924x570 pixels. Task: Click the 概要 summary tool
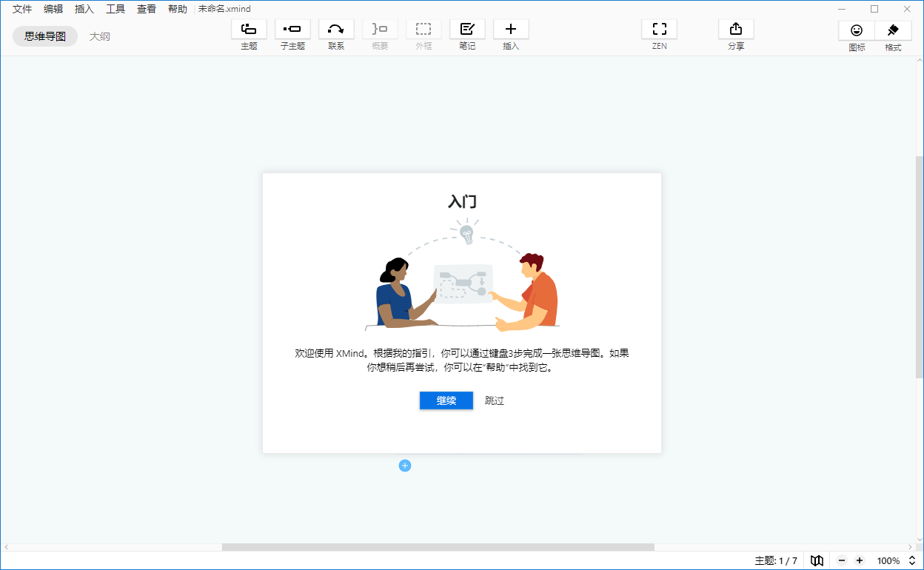pyautogui.click(x=380, y=30)
